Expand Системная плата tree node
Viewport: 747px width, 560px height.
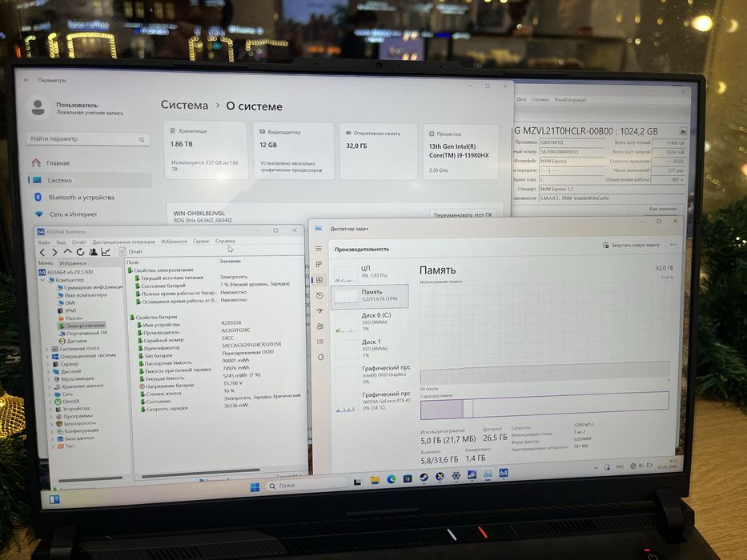pos(46,349)
